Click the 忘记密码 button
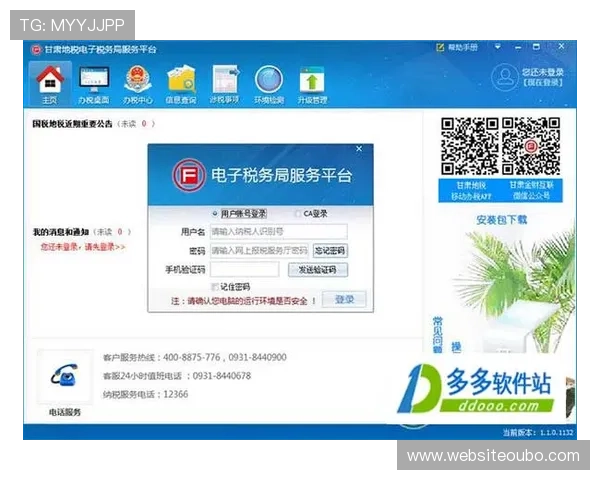This screenshot has width=600, height=480. (x=330, y=251)
